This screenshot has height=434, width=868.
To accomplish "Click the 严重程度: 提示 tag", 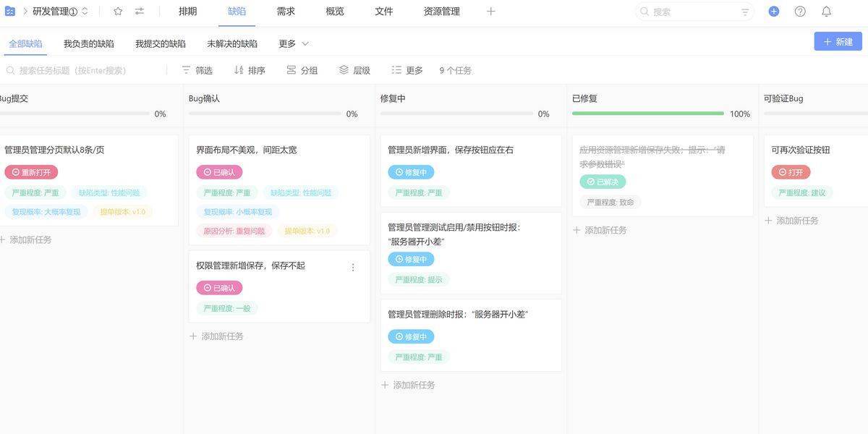I will point(419,279).
